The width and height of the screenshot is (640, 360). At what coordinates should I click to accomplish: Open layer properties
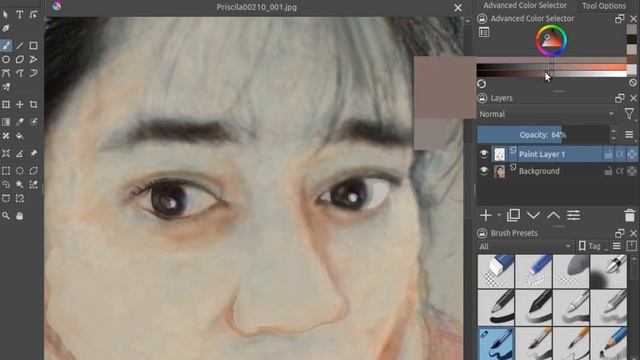pos(573,215)
